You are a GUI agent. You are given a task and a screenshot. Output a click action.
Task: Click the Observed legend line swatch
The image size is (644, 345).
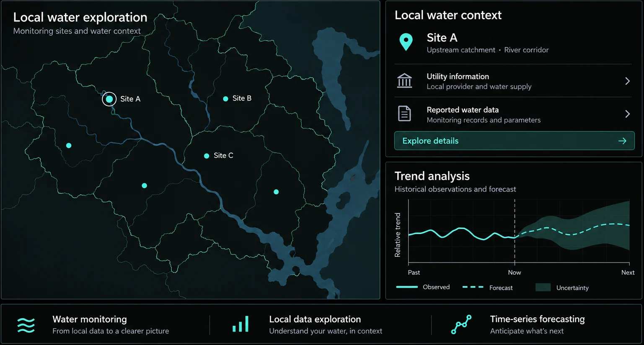click(407, 287)
